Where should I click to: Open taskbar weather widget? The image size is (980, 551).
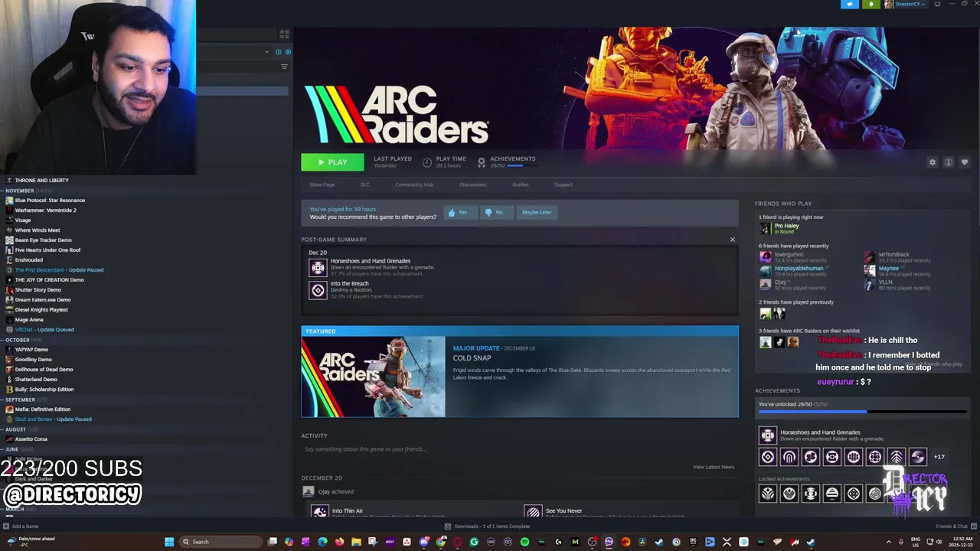tap(31, 541)
